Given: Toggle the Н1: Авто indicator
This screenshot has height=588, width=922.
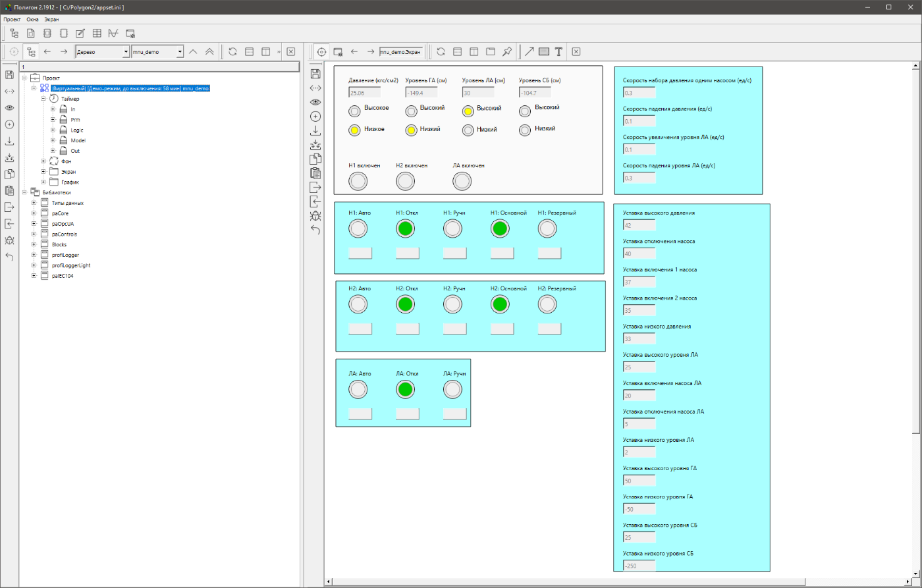Looking at the screenshot, I should pyautogui.click(x=358, y=228).
